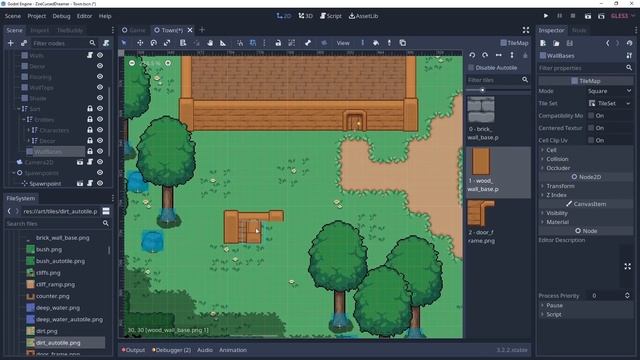The width and height of the screenshot is (640, 360).
Task: Toggle distraction-free mode in viewport
Action: (526, 30)
